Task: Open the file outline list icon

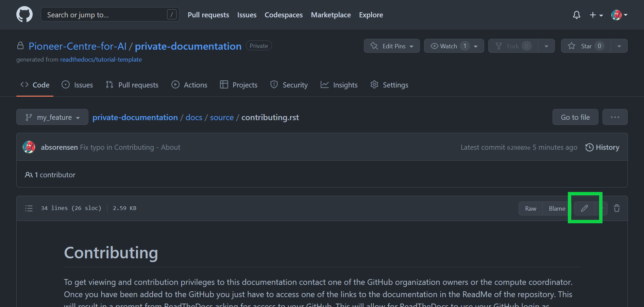Action: coord(29,208)
